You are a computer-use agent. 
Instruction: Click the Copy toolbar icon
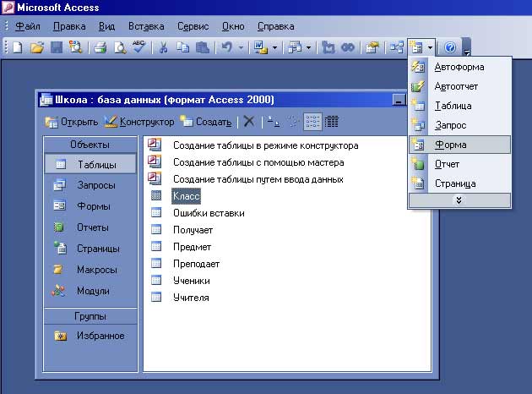click(183, 47)
